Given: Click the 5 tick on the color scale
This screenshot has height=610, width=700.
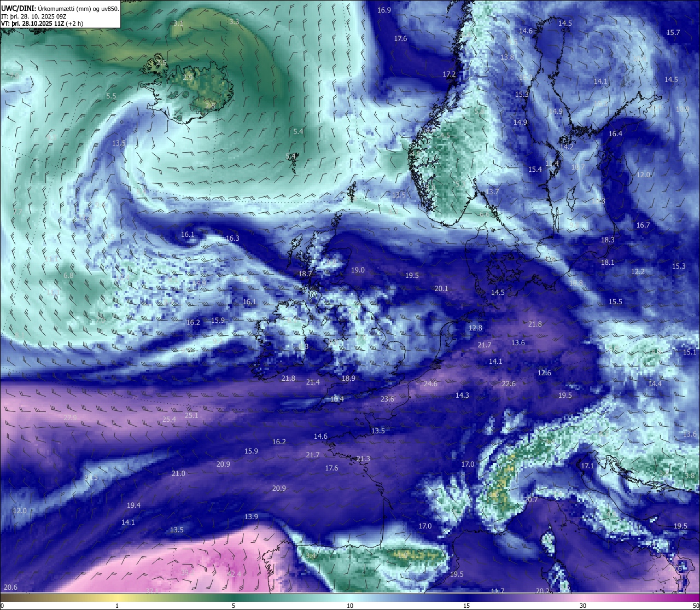Looking at the screenshot, I should [234, 606].
